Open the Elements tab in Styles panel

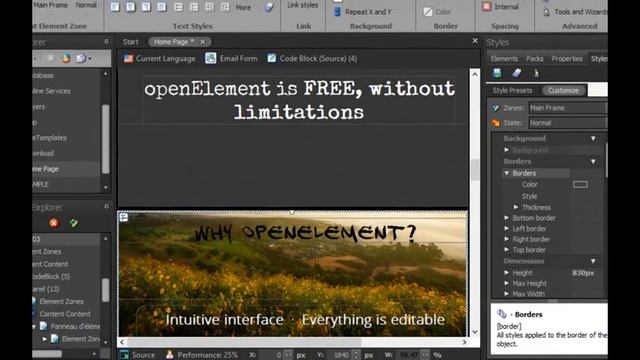click(x=504, y=59)
